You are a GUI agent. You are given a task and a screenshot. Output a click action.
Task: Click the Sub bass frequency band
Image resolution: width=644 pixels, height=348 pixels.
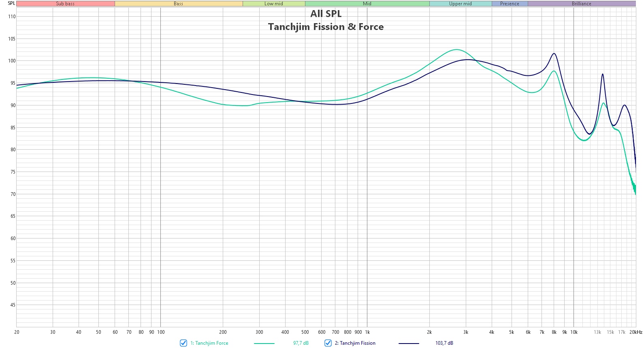pos(66,4)
